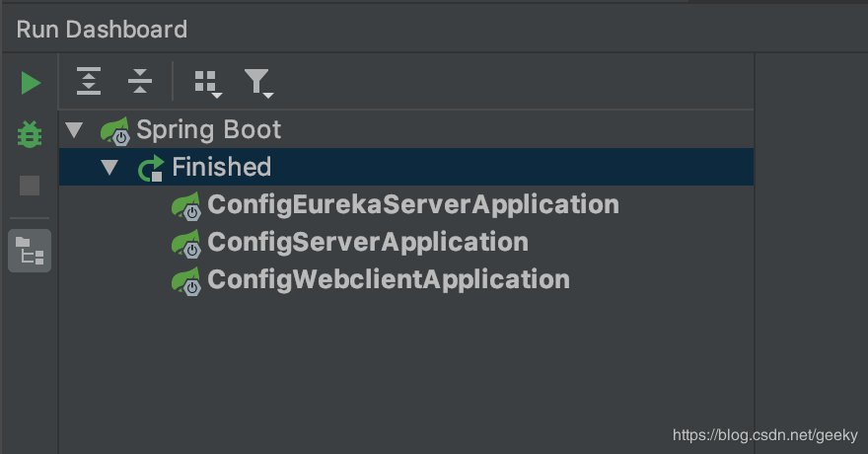Open the Group Configurations dropdown
868x454 pixels.
[x=207, y=83]
